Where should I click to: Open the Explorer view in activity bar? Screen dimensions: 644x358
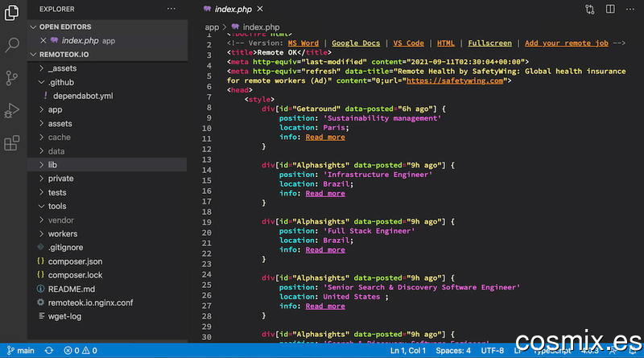click(11, 12)
